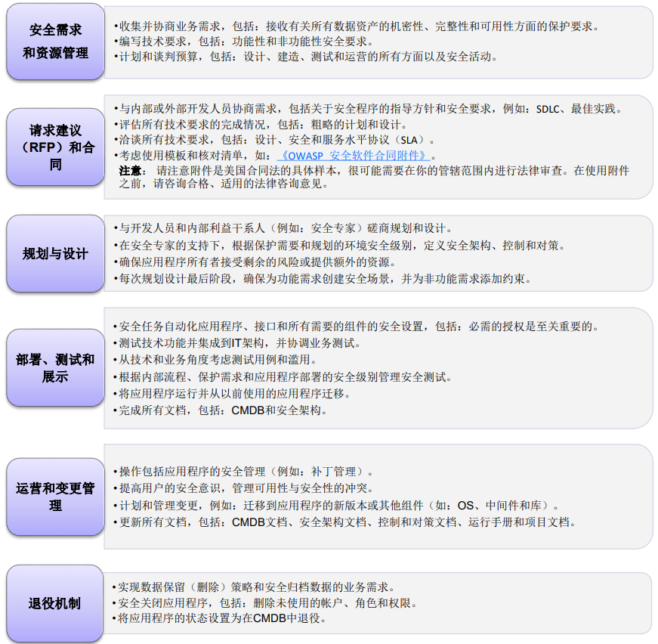Click bullet starting 提高用户的安全意识

243,488
